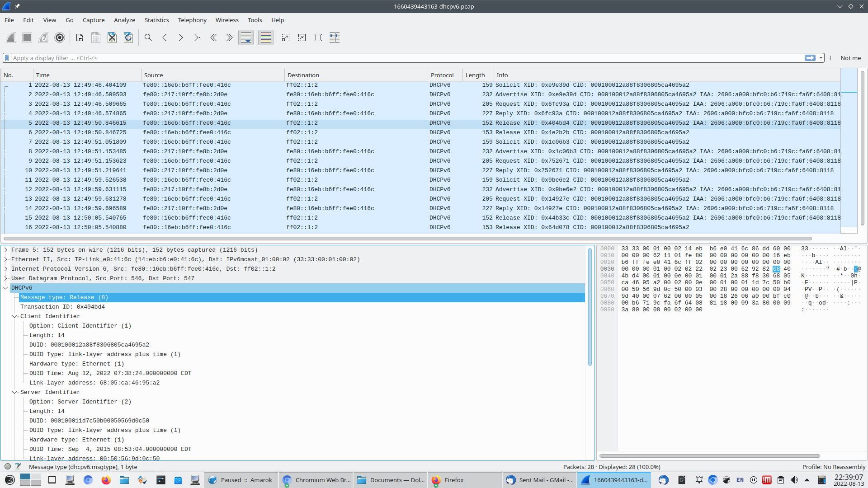Image resolution: width=868 pixels, height=488 pixels.
Task: Click the packet list horizontal scrollbar
Action: (x=408, y=239)
